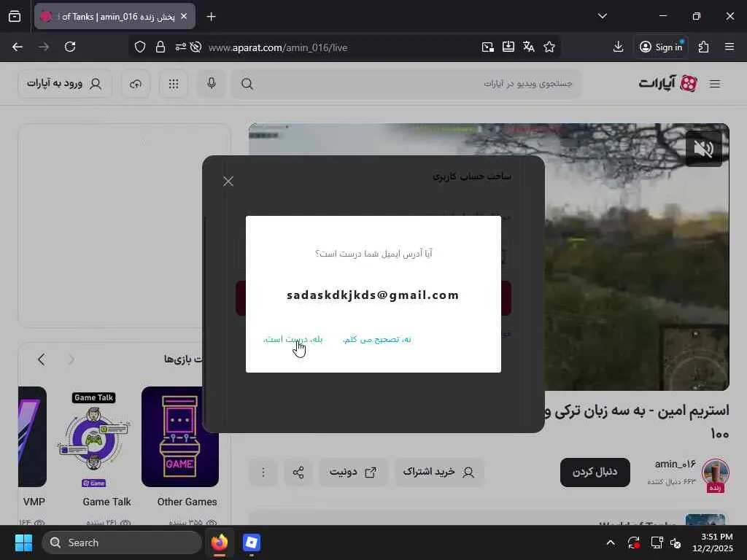Click the "Other Games" label text
747x560 pixels.
187,502
